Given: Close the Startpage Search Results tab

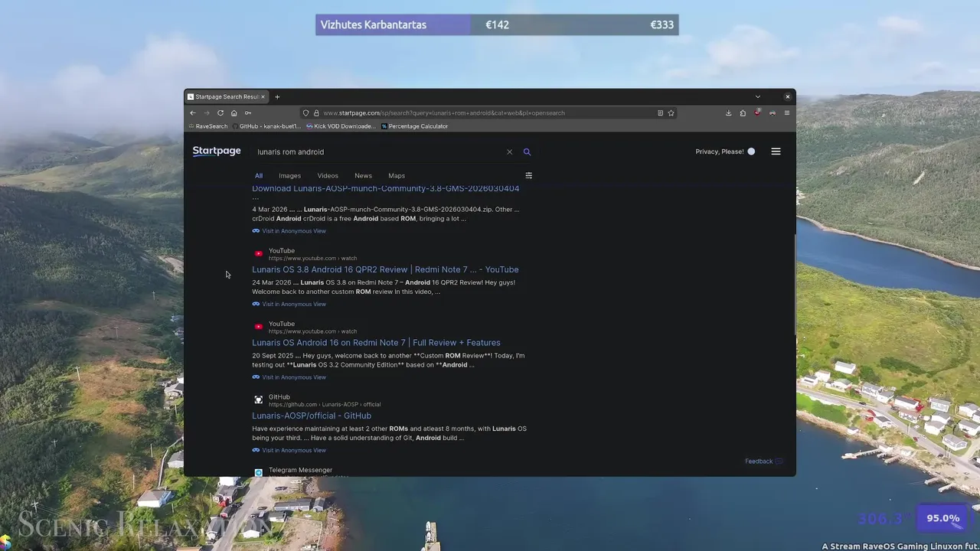Looking at the screenshot, I should point(263,96).
